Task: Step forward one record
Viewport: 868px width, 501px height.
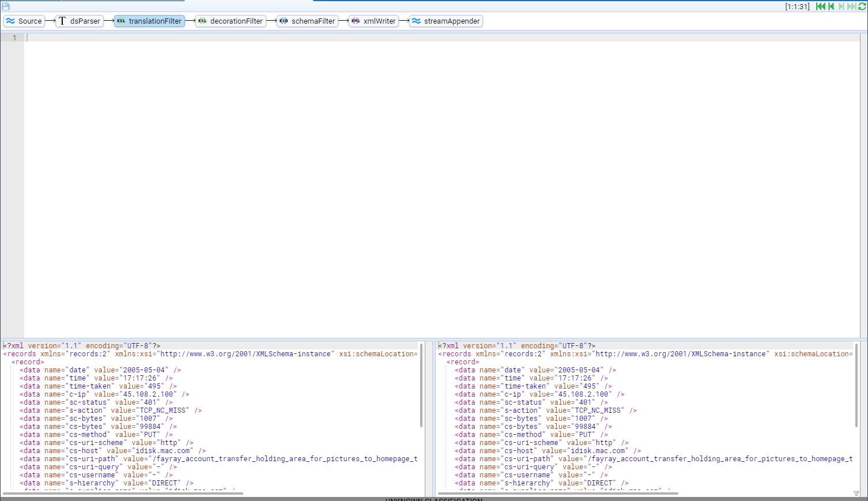Action: click(841, 6)
